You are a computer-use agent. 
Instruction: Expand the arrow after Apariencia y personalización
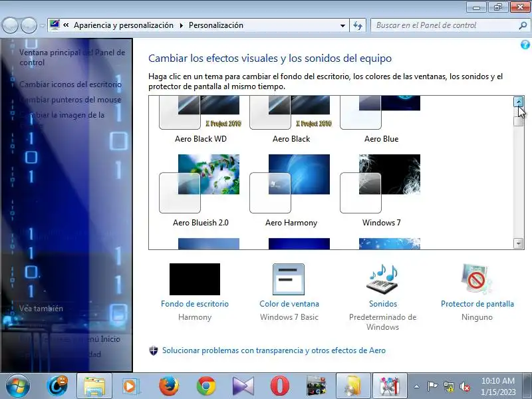tap(182, 25)
